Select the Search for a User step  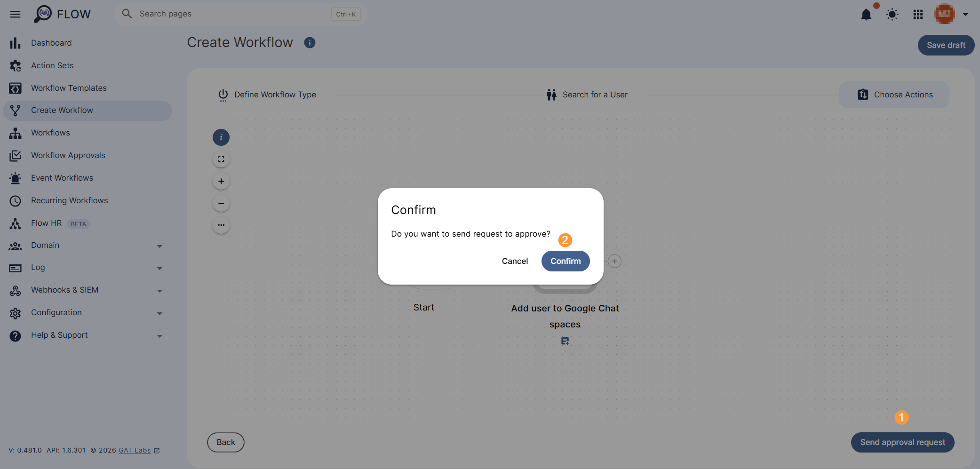click(x=587, y=95)
